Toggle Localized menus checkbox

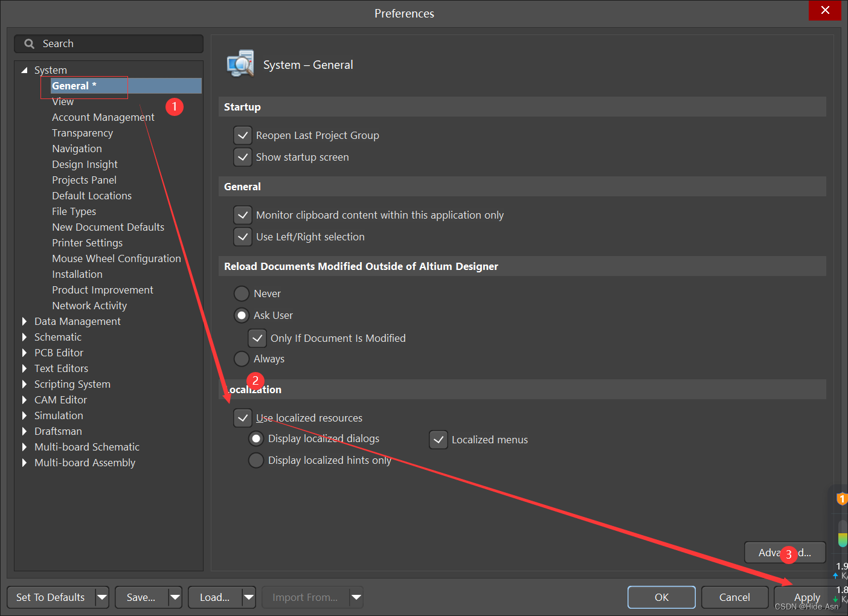click(438, 440)
